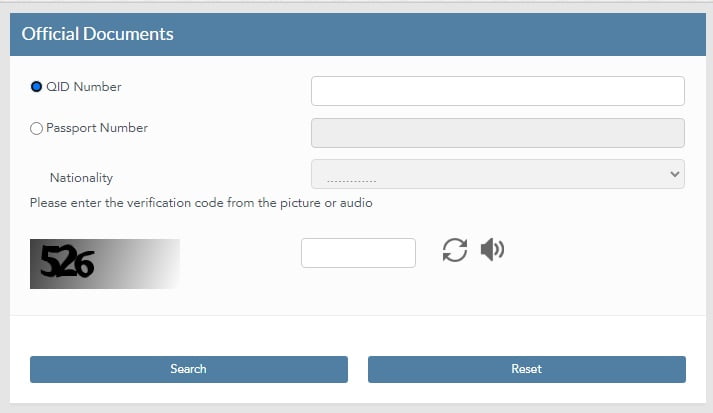Viewport: 713px width, 413px height.
Task: Click the Nationality dropdown chevron arrow
Action: click(x=673, y=174)
